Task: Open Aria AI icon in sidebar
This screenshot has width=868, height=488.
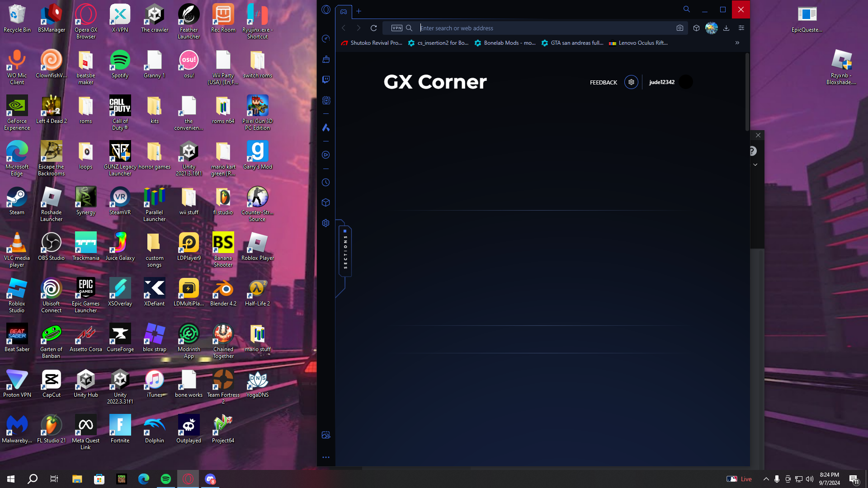Action: [x=325, y=128]
